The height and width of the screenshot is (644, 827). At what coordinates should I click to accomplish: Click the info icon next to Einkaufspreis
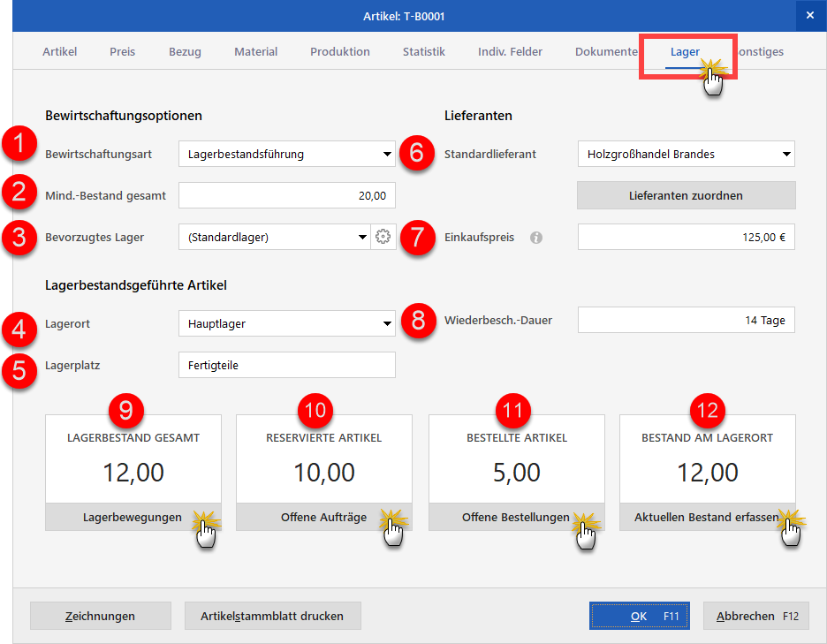pos(535,238)
